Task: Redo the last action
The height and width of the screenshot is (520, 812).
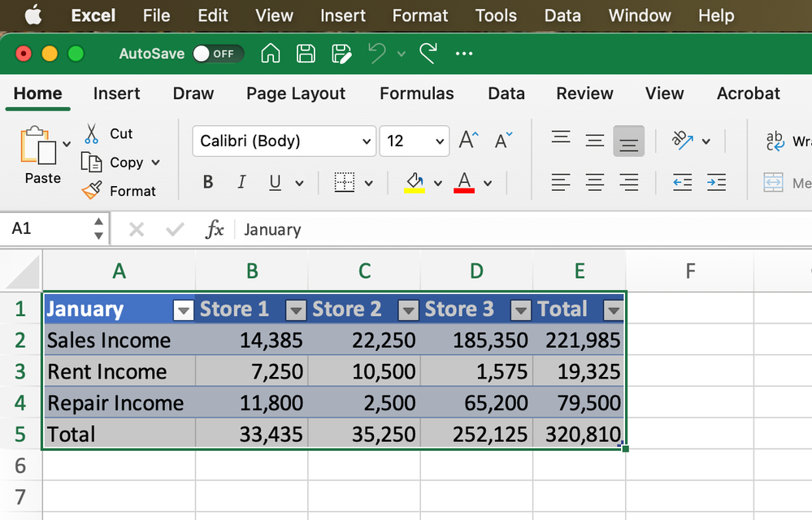Action: 428,54
